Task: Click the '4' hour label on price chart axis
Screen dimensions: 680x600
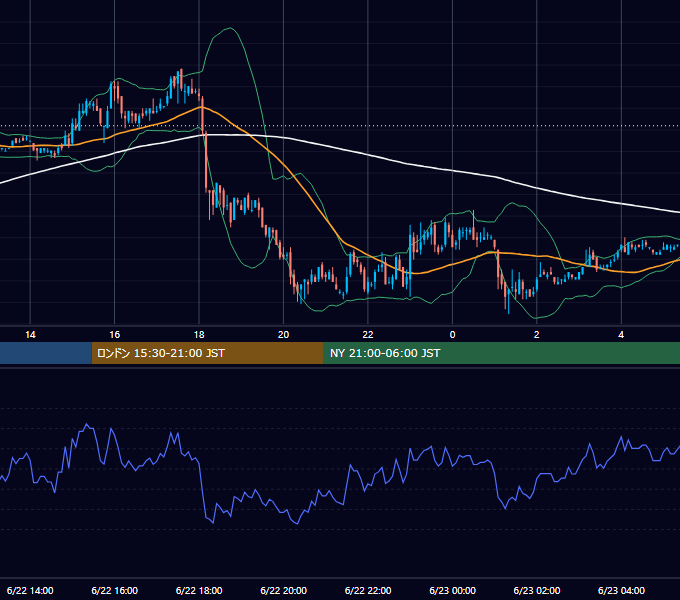Action: [621, 335]
